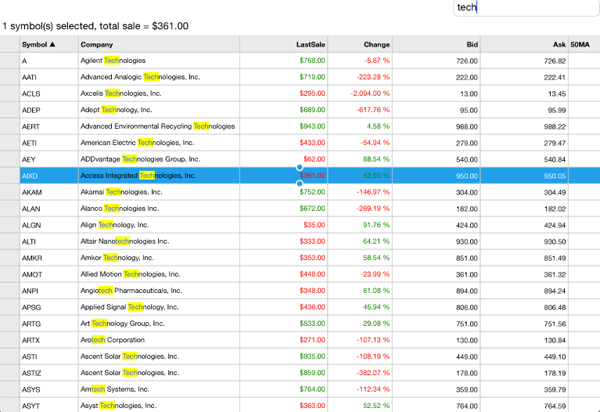The width and height of the screenshot is (600, 412).
Task: Click 'Asyst Technologies, Inc.' company cell
Action: pyautogui.click(x=159, y=405)
